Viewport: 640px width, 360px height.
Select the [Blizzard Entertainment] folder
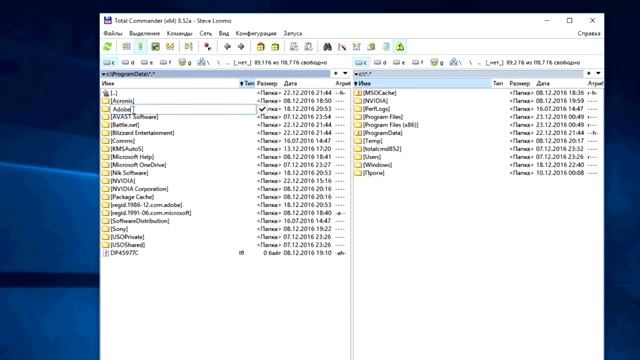pyautogui.click(x=142, y=133)
